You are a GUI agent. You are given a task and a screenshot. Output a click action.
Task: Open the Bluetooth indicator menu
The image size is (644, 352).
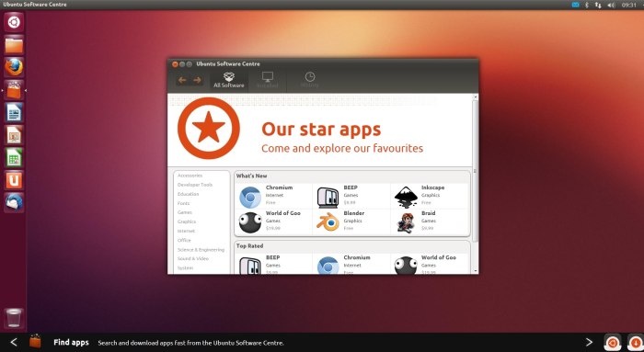[587, 5]
